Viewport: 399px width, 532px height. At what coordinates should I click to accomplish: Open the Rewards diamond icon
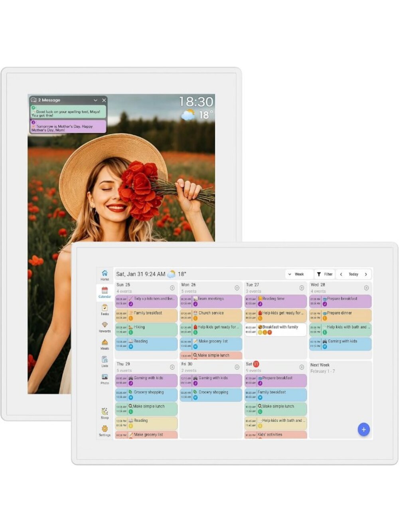click(x=105, y=327)
